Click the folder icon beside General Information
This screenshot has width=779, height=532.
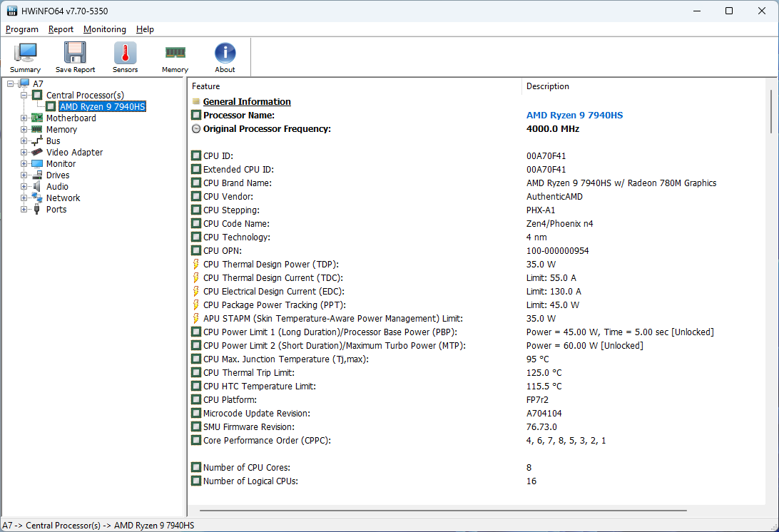click(196, 101)
